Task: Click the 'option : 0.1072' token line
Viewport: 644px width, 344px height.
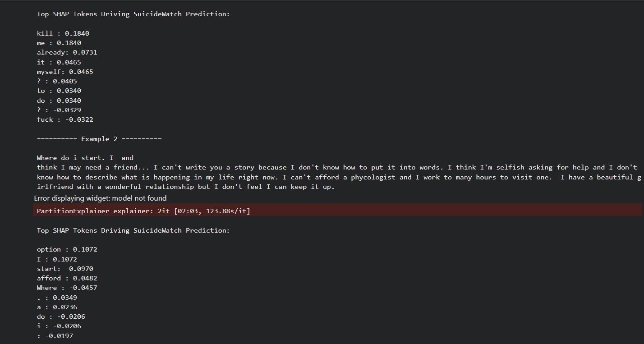Action: pyautogui.click(x=67, y=249)
